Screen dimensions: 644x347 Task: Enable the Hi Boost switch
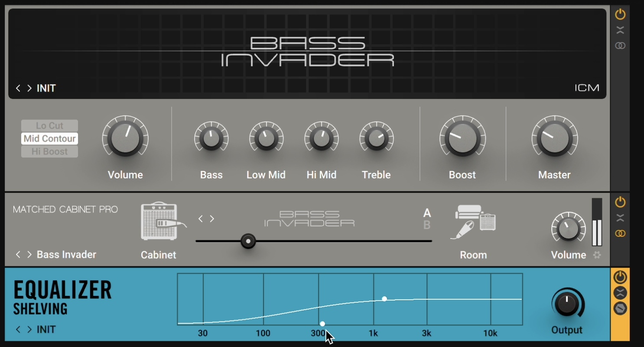pyautogui.click(x=49, y=151)
